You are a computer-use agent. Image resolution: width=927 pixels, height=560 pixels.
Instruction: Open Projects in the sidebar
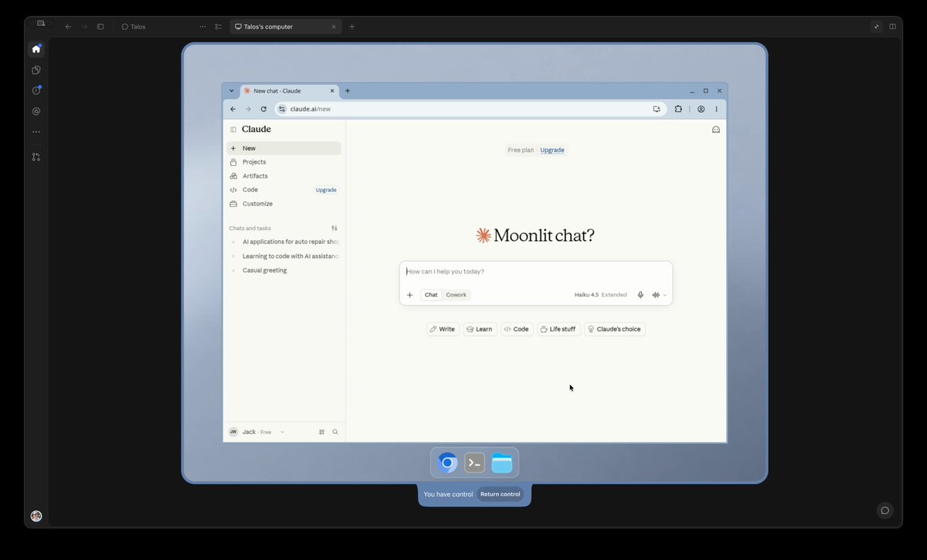point(284,162)
